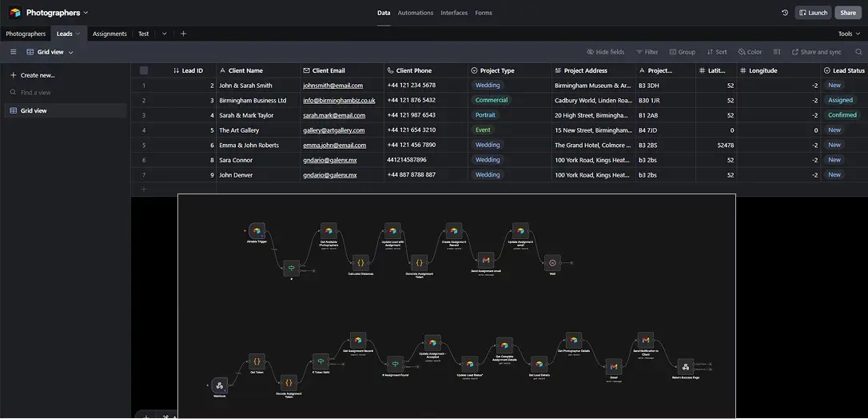868x419 pixels.
Task: Switch to the Forms tab
Action: click(484, 13)
